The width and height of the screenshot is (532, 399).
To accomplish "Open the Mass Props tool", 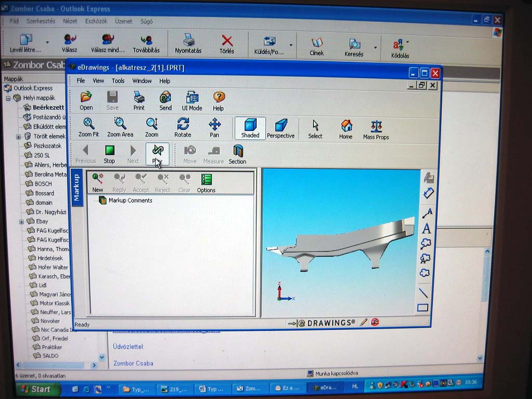I will pos(376,129).
